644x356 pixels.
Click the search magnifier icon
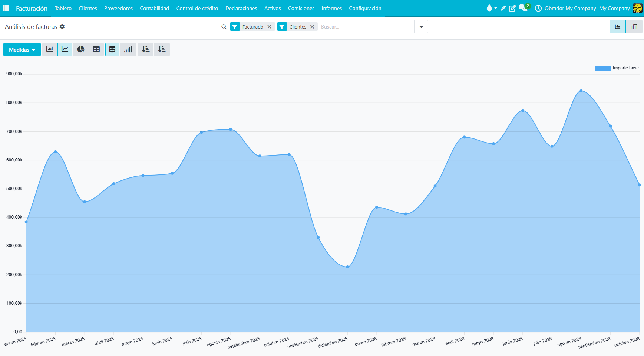tap(224, 27)
